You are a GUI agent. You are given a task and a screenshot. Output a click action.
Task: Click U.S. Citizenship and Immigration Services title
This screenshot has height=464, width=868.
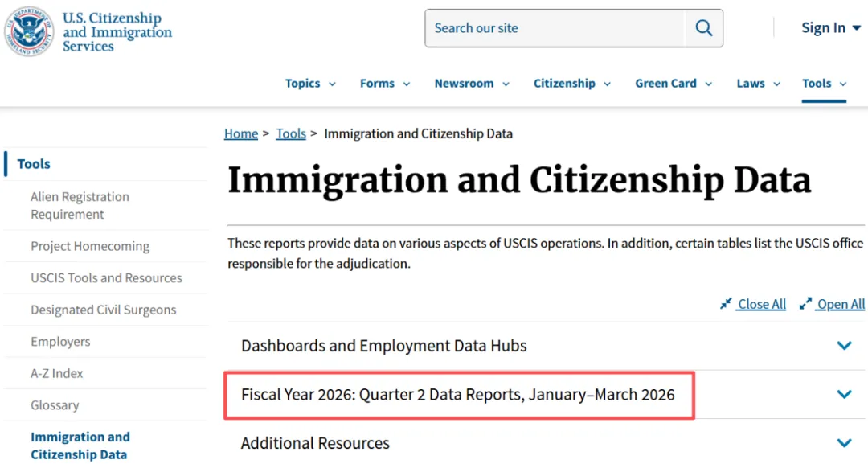(117, 32)
